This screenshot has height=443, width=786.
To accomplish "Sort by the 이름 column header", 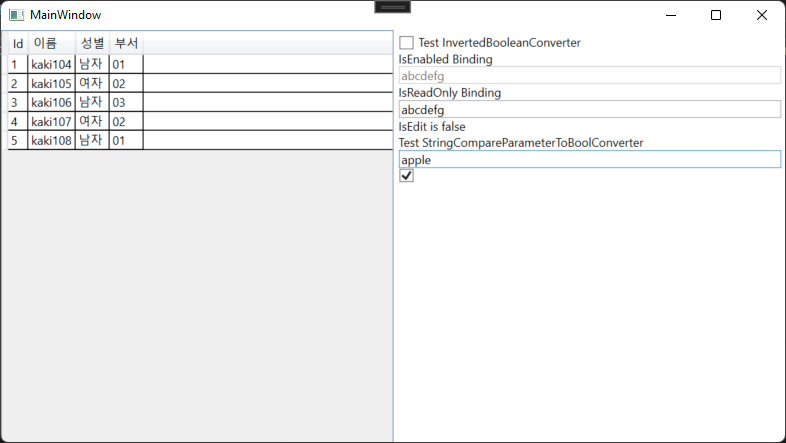I will coord(51,43).
